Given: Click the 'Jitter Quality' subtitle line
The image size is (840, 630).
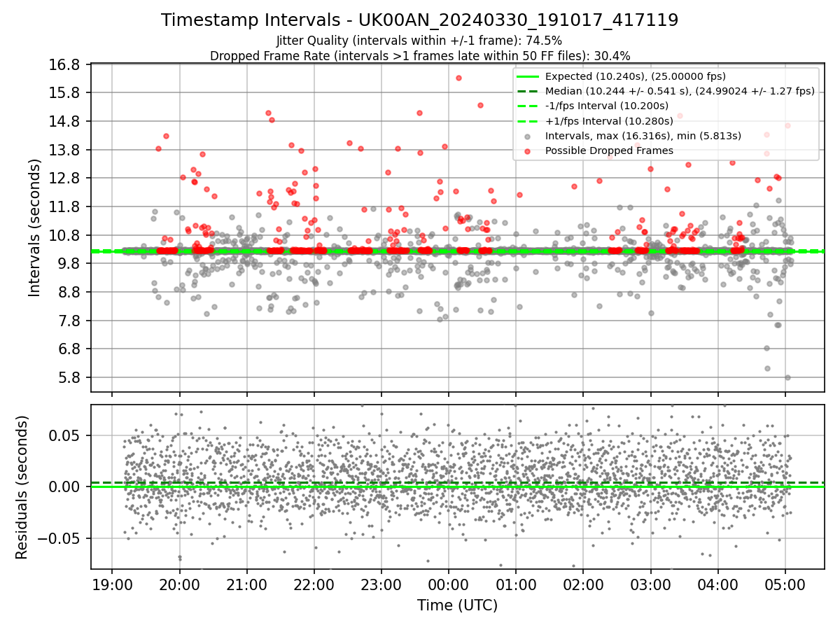Looking at the screenshot, I should tap(419, 41).
